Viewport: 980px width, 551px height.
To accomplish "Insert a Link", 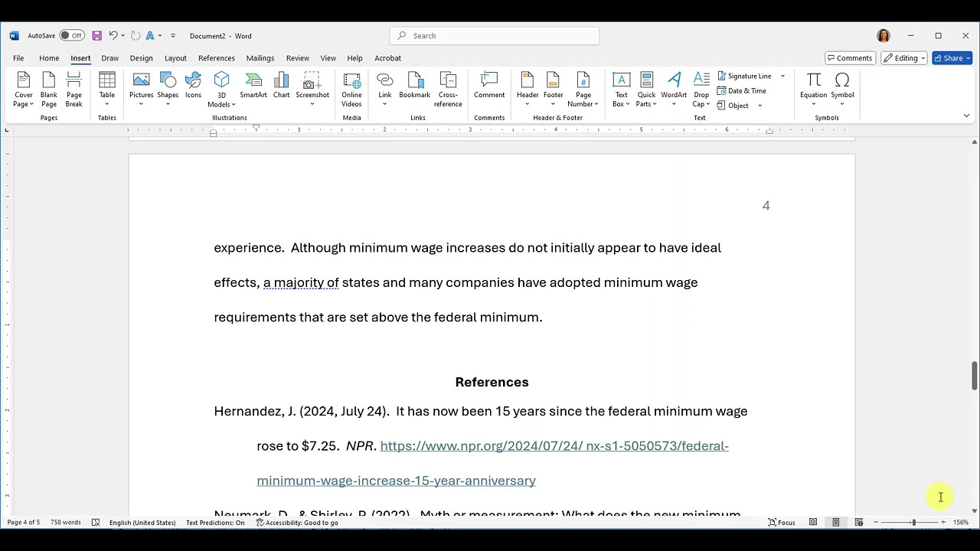I will click(x=384, y=90).
